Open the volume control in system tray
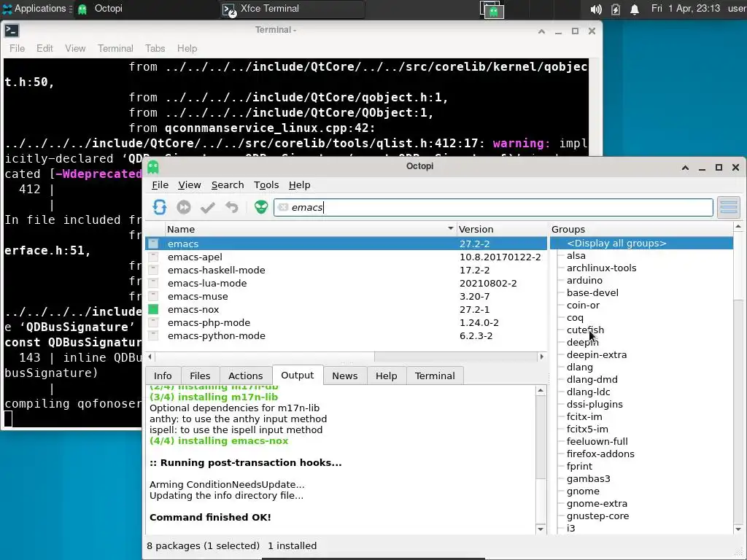Screen dimensions: 747x560 (x=595, y=9)
